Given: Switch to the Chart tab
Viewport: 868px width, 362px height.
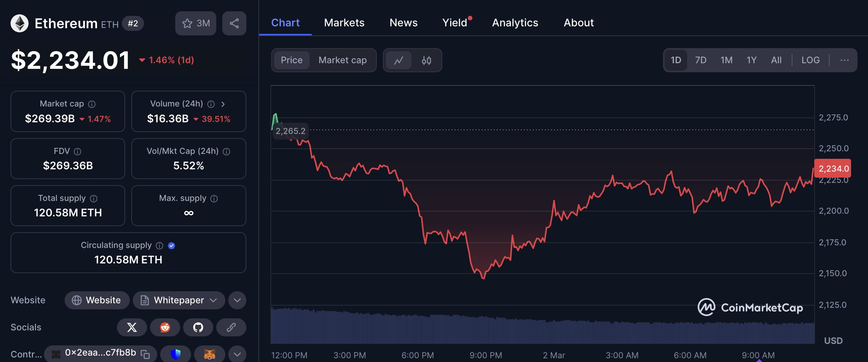Looking at the screenshot, I should pos(285,23).
